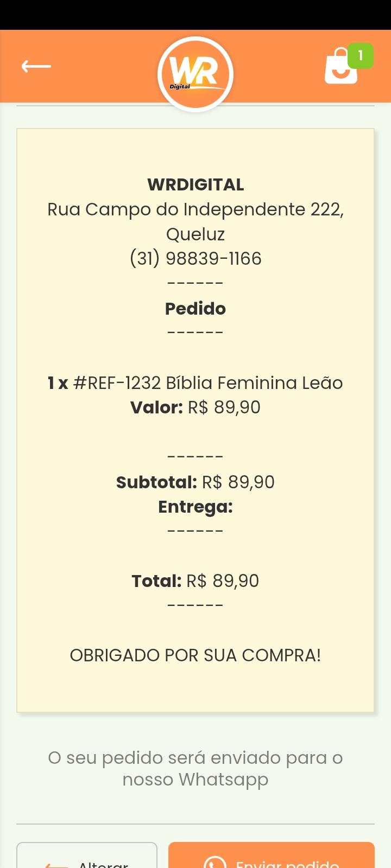Tap the Rua Campo do Independente address
This screenshot has height=868, width=391.
click(195, 209)
